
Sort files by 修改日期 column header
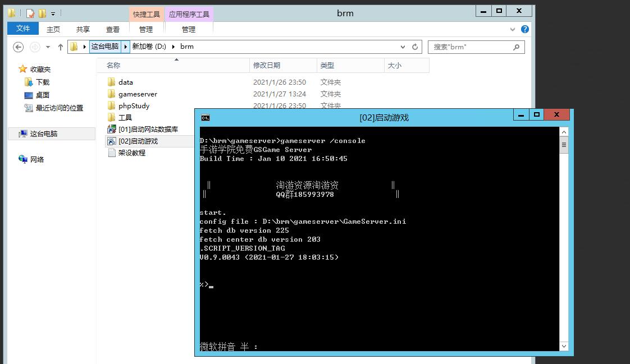[x=266, y=66]
